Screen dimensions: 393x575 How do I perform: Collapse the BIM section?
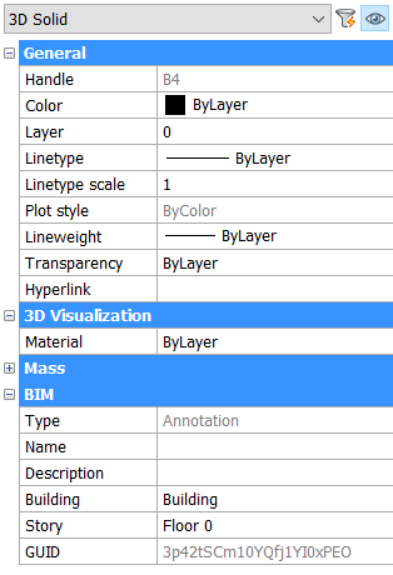coord(10,395)
